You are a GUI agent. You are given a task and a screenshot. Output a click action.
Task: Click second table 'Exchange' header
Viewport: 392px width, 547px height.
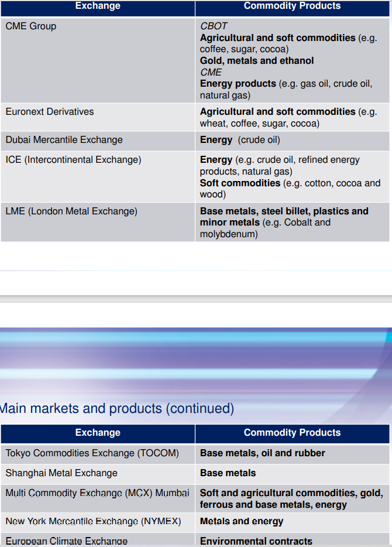click(x=98, y=433)
